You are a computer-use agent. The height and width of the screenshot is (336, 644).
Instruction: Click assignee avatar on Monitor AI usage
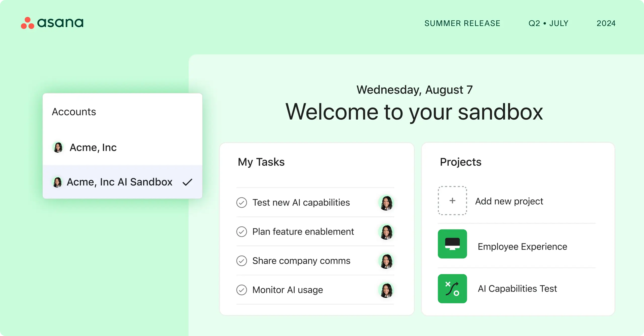point(386,290)
